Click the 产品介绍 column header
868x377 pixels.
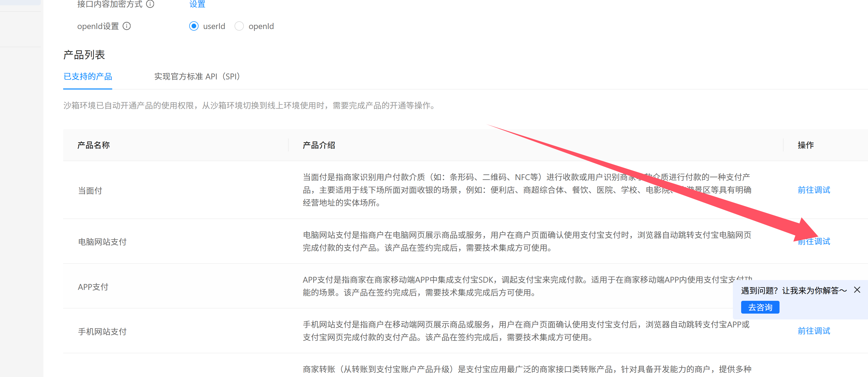tap(319, 145)
